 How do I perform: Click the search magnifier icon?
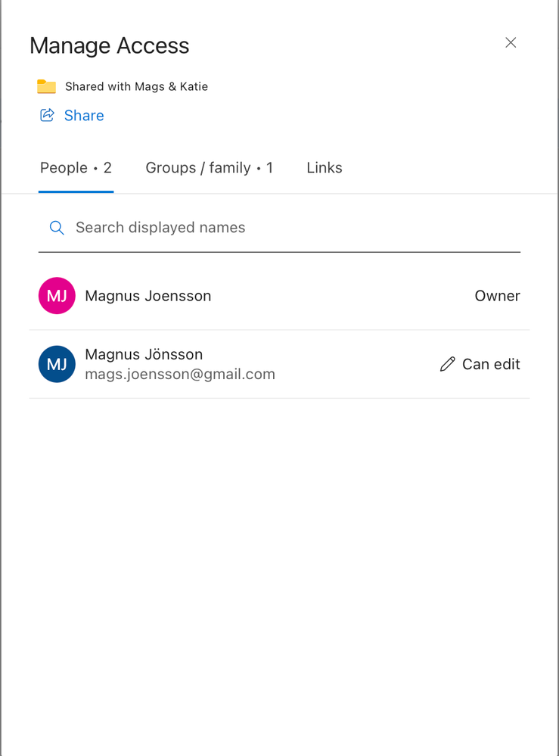(x=56, y=228)
